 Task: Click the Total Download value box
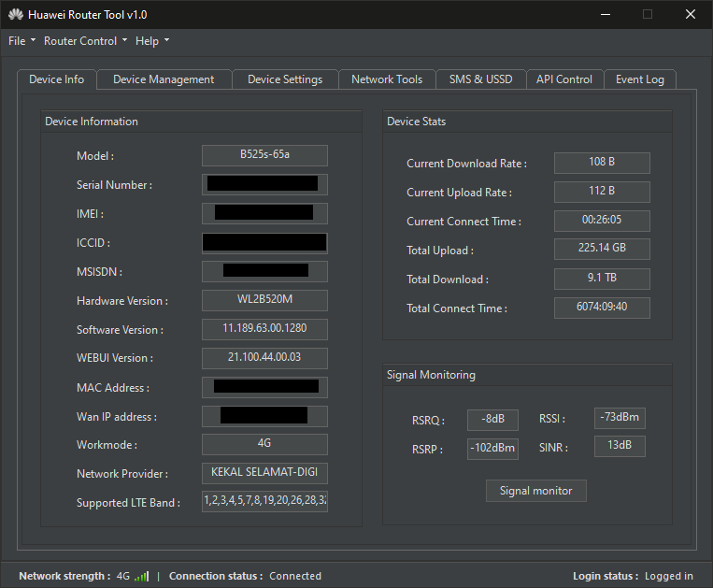click(x=602, y=279)
